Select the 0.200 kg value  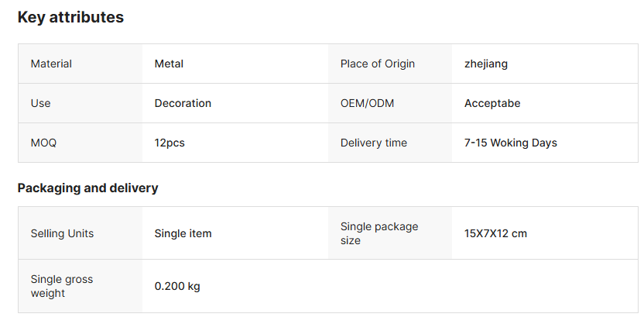coord(177,286)
